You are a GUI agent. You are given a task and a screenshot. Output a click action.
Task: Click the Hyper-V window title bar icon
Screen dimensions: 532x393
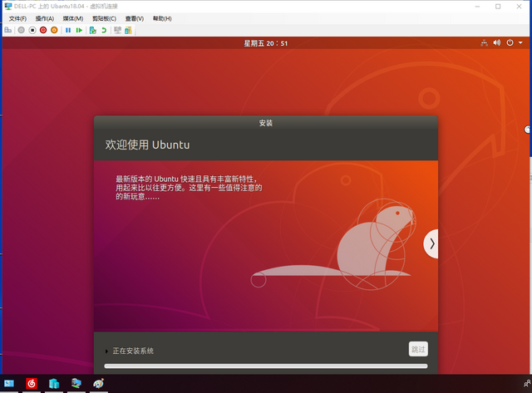pos(8,7)
